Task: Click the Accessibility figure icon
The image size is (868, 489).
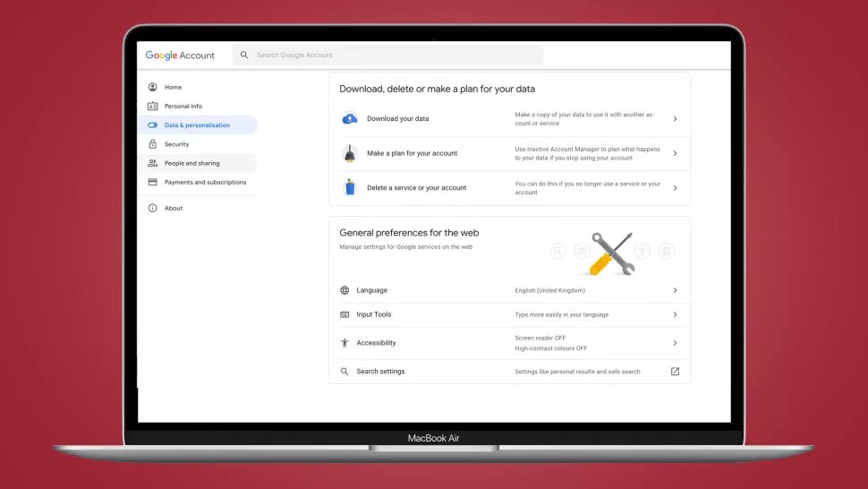Action: (345, 343)
